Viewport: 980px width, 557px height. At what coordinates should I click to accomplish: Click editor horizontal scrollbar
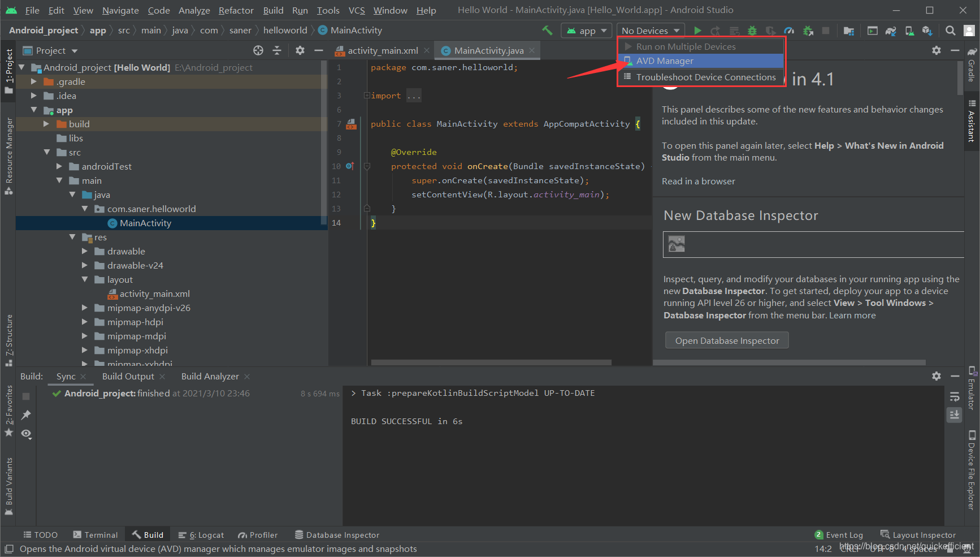click(x=491, y=362)
